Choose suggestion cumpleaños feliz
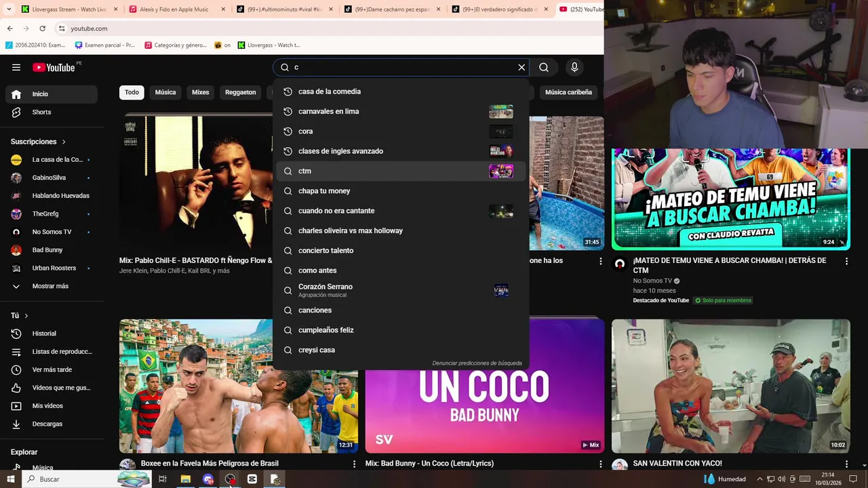 tap(401, 330)
